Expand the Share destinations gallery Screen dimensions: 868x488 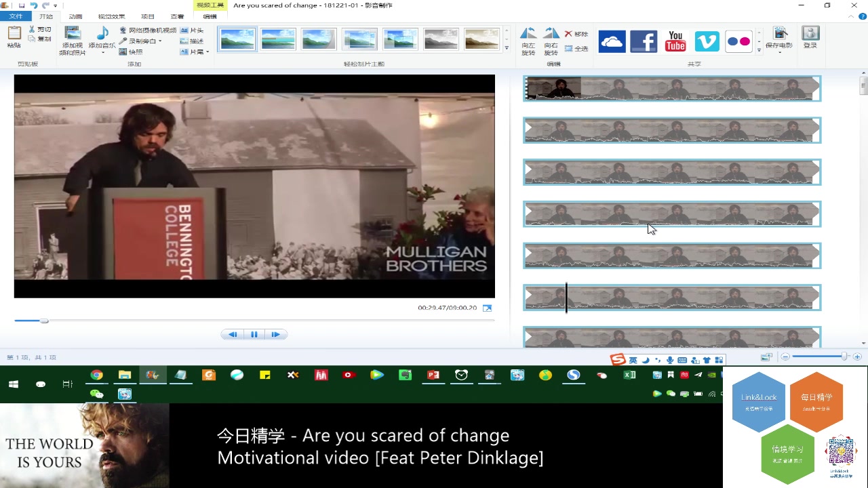[x=759, y=49]
